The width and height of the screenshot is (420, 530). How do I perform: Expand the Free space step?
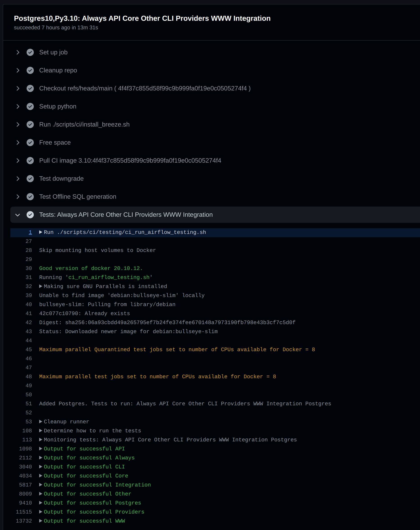pos(18,143)
